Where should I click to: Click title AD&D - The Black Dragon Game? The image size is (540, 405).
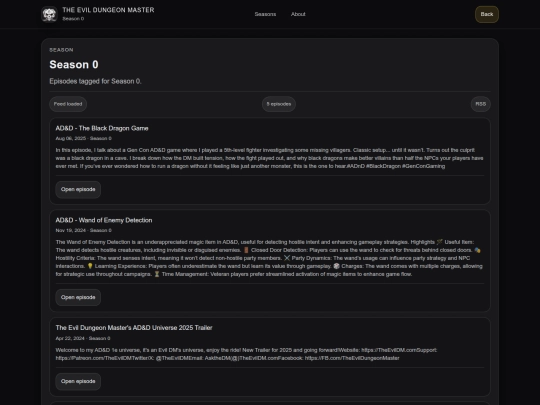coord(102,128)
